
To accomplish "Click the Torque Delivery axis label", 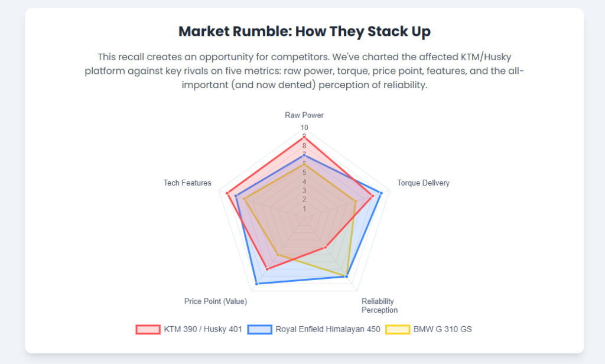I will (x=423, y=183).
